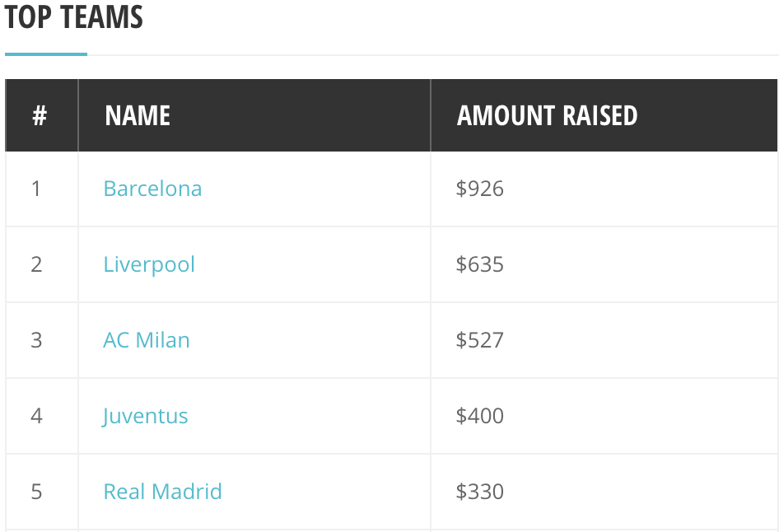Click the $330 amount cell
779x532 pixels.
pyautogui.click(x=604, y=492)
